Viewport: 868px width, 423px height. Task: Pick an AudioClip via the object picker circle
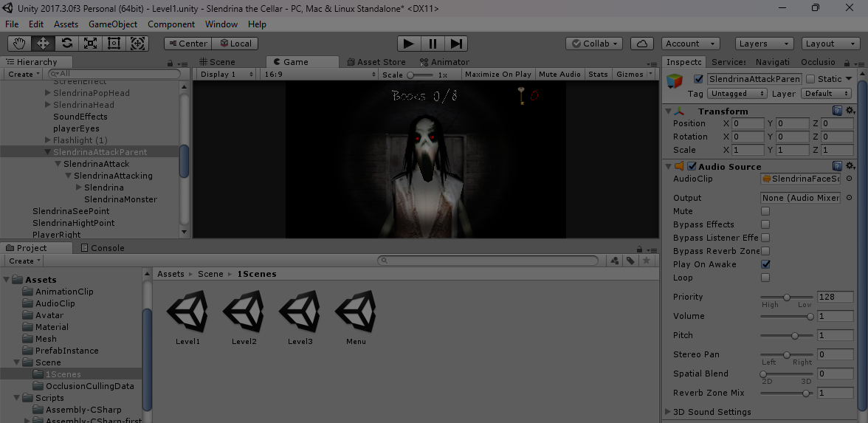point(849,179)
